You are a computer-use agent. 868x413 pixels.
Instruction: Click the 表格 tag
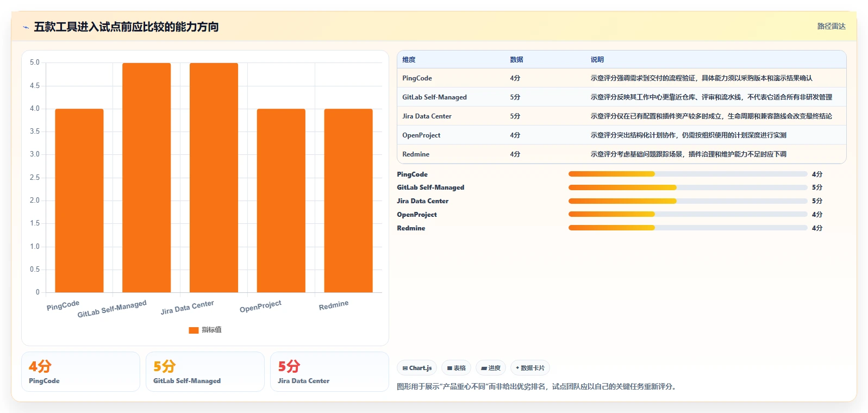click(x=457, y=368)
